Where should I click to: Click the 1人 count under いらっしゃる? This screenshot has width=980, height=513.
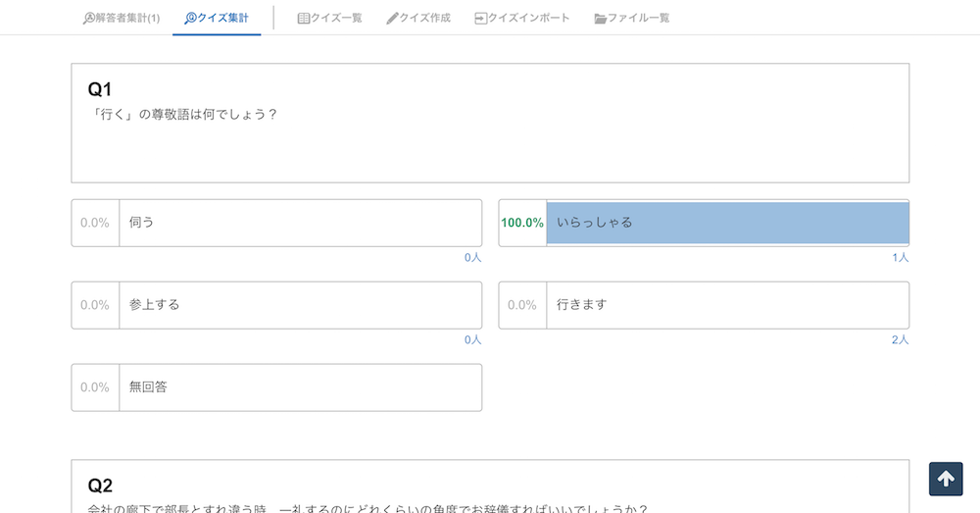(900, 258)
